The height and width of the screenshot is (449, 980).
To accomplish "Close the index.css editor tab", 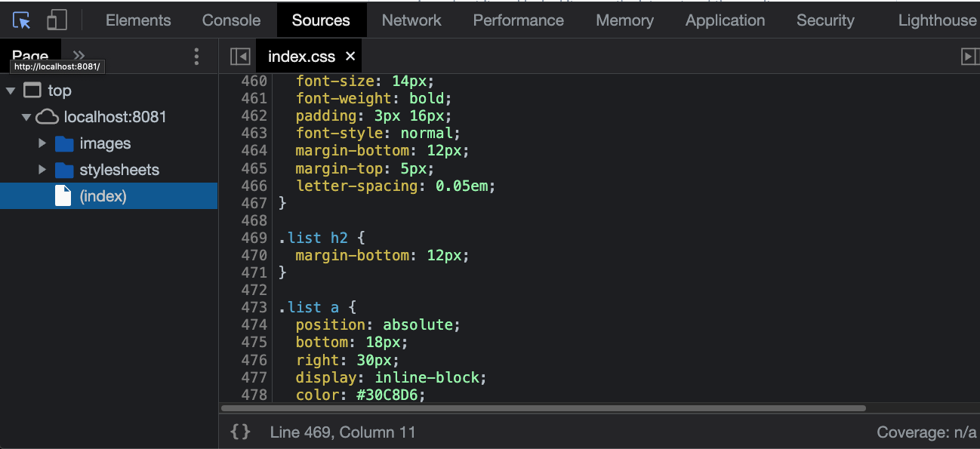I will click(350, 57).
